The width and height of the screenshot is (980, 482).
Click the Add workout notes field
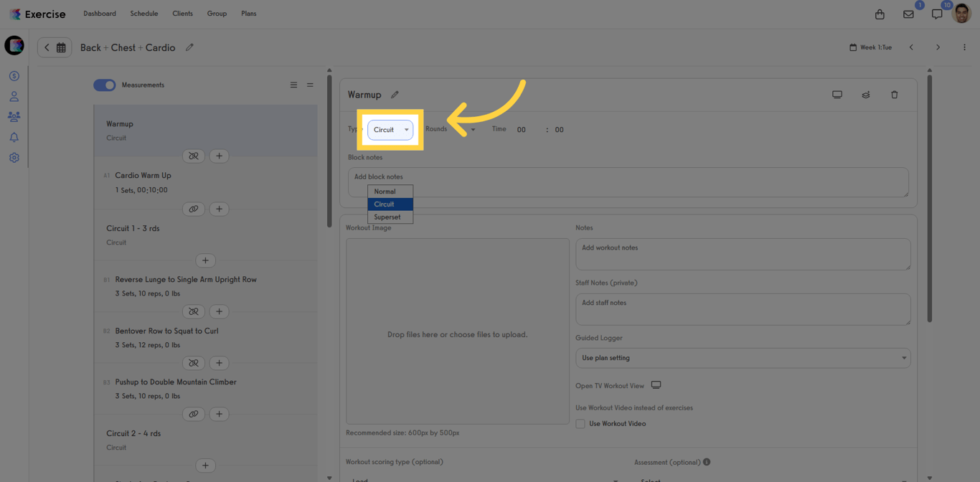tap(743, 255)
